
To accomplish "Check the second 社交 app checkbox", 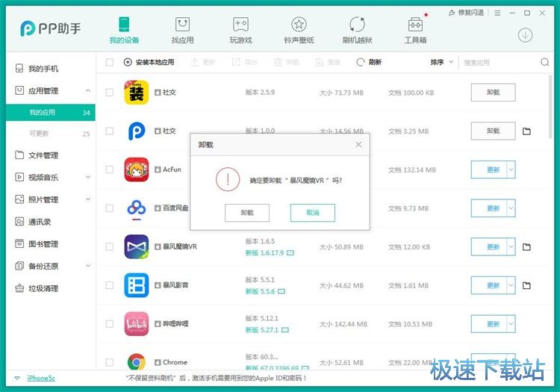I will [x=110, y=131].
